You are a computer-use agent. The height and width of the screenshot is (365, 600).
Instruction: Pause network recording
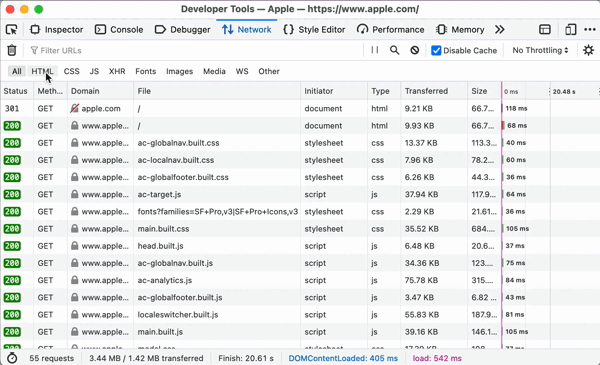(375, 50)
